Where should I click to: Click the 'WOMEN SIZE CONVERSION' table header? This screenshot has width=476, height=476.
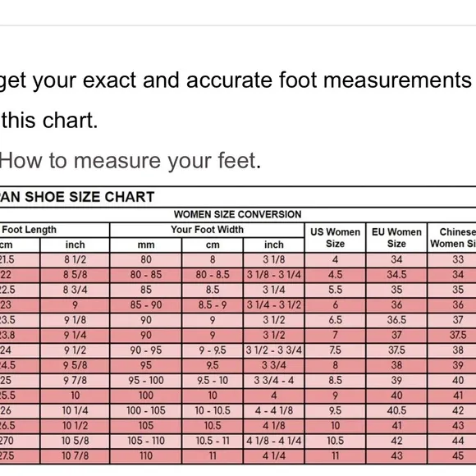238,215
